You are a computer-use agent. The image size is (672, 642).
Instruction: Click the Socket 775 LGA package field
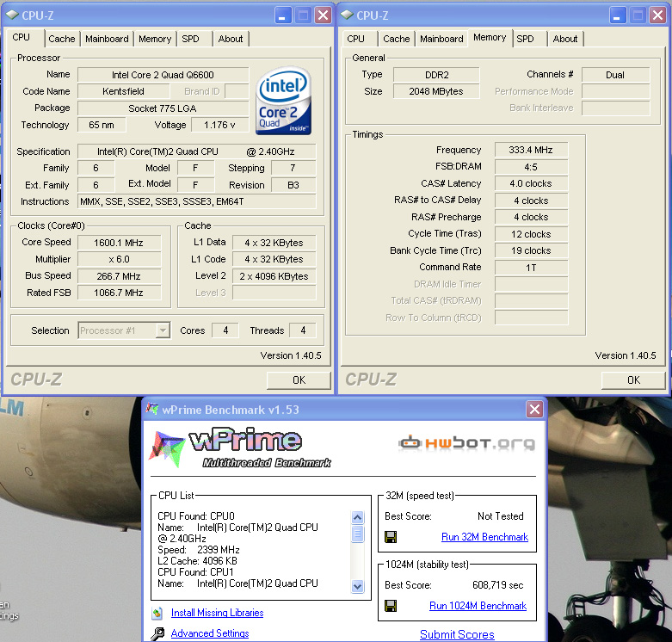pyautogui.click(x=163, y=108)
